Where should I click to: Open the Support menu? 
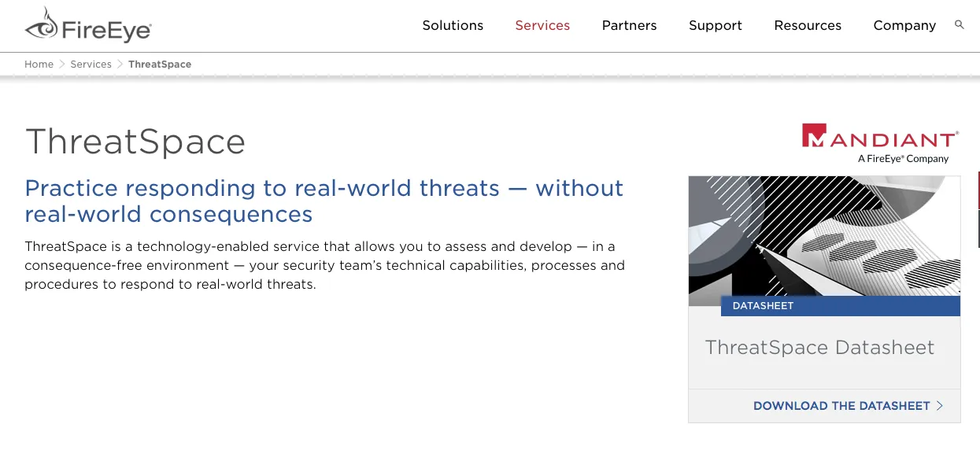[x=716, y=25]
